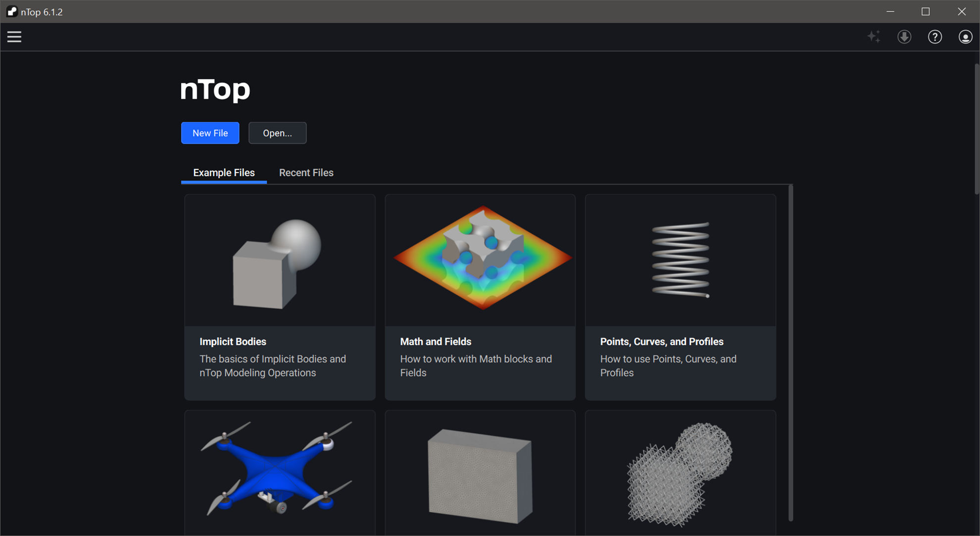This screenshot has height=536, width=980.
Task: Click the example files list scrollbar
Action: click(x=790, y=353)
